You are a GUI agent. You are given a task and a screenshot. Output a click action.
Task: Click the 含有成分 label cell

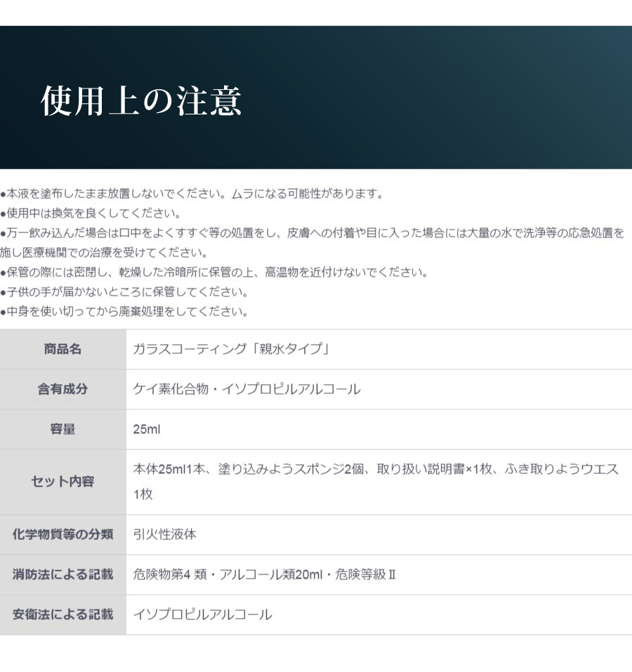pos(63,389)
